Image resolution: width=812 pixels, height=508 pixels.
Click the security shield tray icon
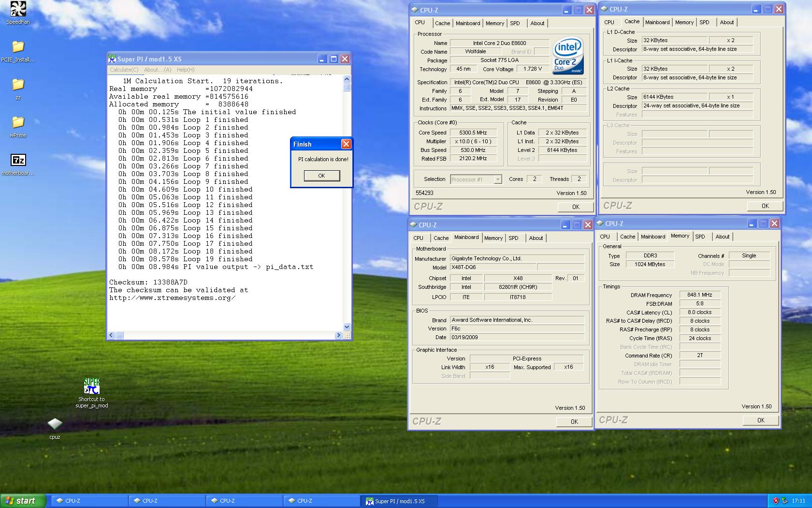(x=776, y=501)
